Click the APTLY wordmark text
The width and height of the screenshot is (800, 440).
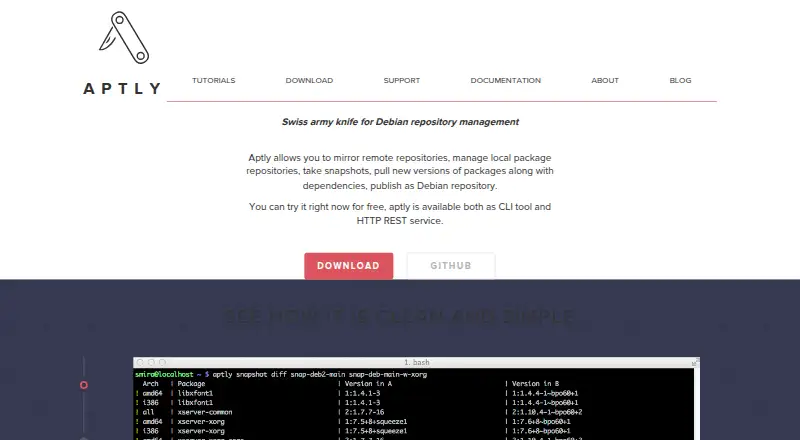pos(122,89)
